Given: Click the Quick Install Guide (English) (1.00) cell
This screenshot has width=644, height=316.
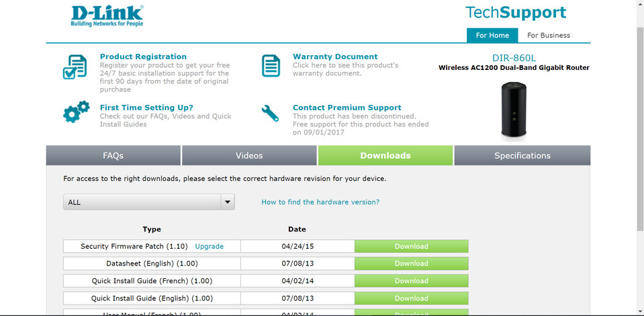Looking at the screenshot, I should pos(152,299).
